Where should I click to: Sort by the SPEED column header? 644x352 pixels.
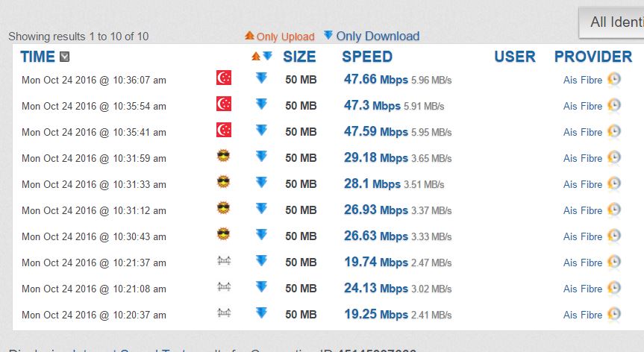(x=367, y=57)
